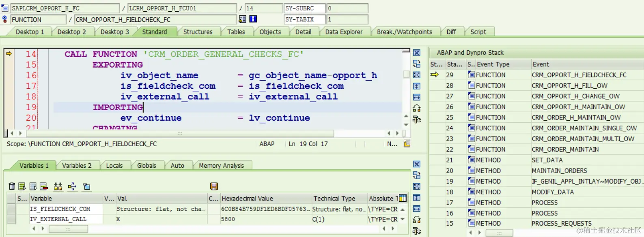Switch to Locals tab

114,165
